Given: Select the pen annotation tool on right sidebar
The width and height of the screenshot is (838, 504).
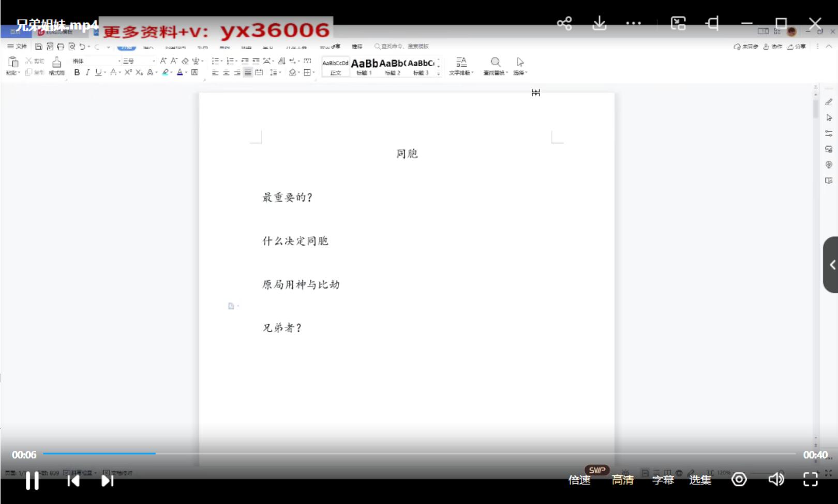Looking at the screenshot, I should (830, 102).
